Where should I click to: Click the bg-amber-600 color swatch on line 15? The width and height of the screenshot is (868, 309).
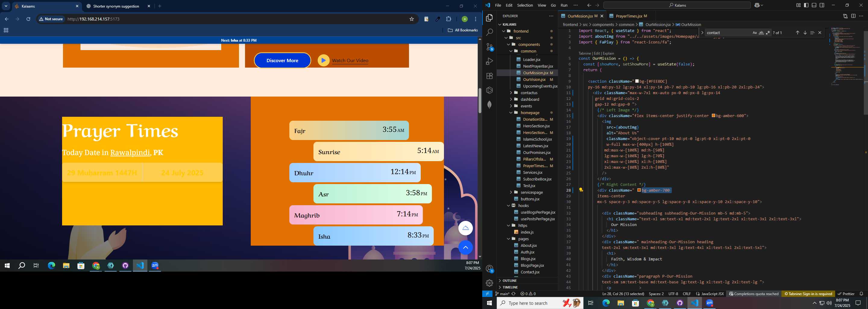tap(713, 116)
